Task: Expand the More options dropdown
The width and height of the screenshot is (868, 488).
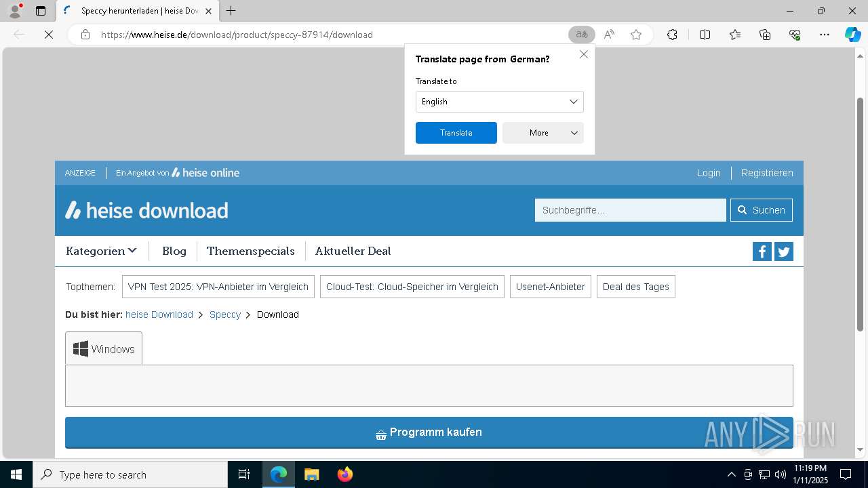Action: click(x=542, y=133)
